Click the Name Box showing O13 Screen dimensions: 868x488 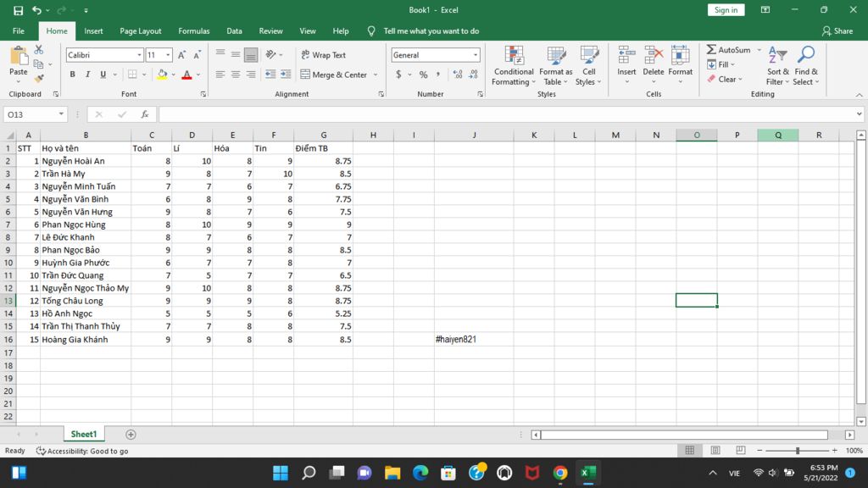click(36, 114)
